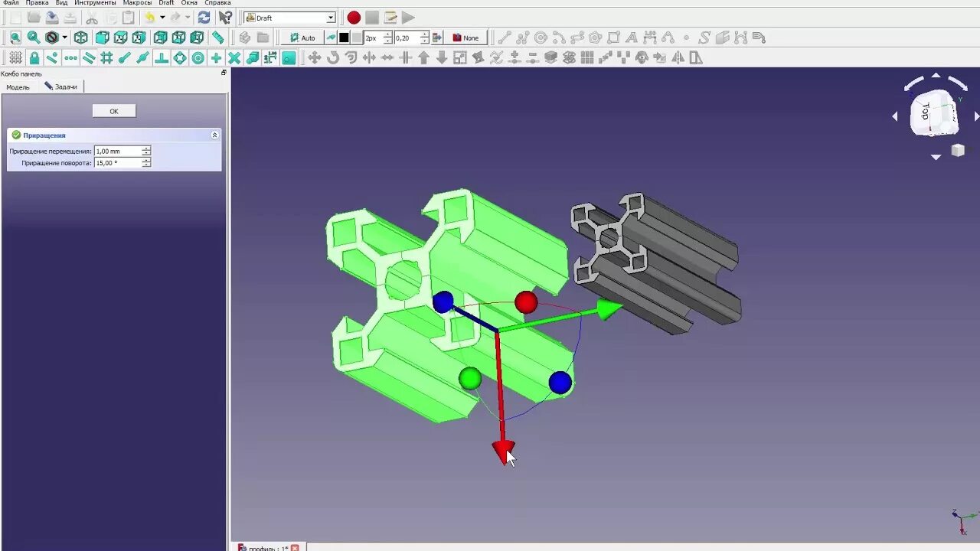Toggle snap to grid hash icon
Image resolution: width=980 pixels, height=551 pixels.
pyautogui.click(x=106, y=57)
